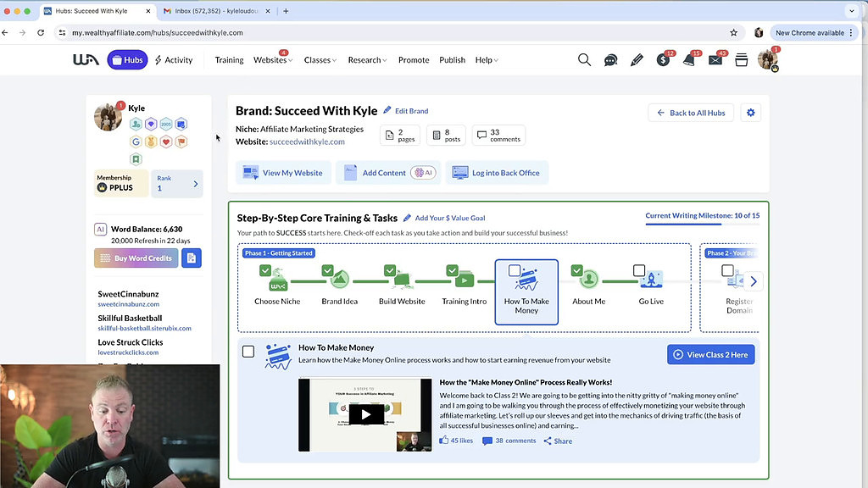Click the View My Website button
The width and height of the screenshot is (868, 488).
[x=283, y=173]
